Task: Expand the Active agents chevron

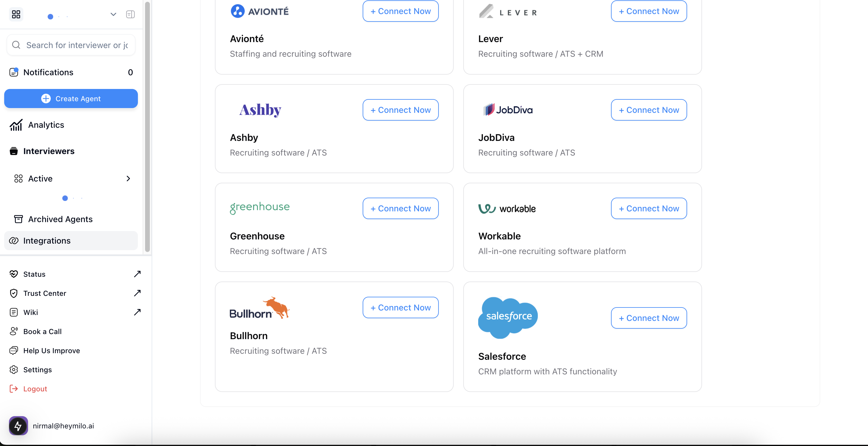Action: click(128, 178)
